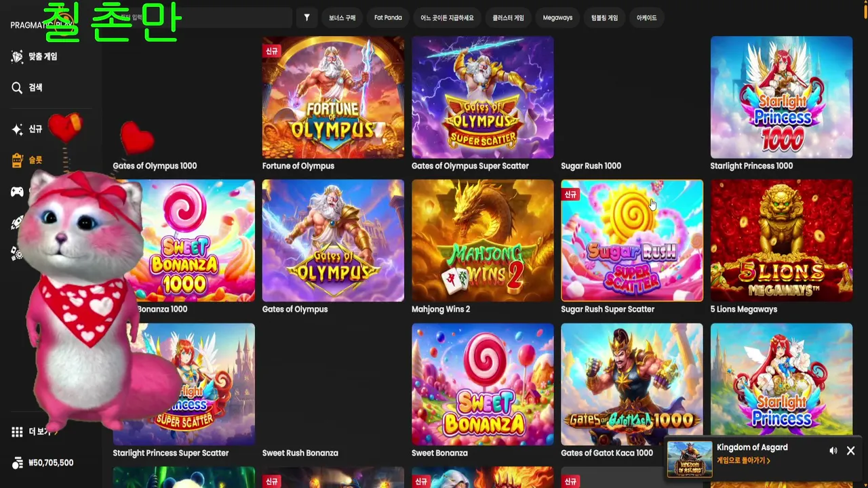The width and height of the screenshot is (868, 488).
Task: Open Sugar Rush Super Scatter thumbnail
Action: (x=632, y=241)
